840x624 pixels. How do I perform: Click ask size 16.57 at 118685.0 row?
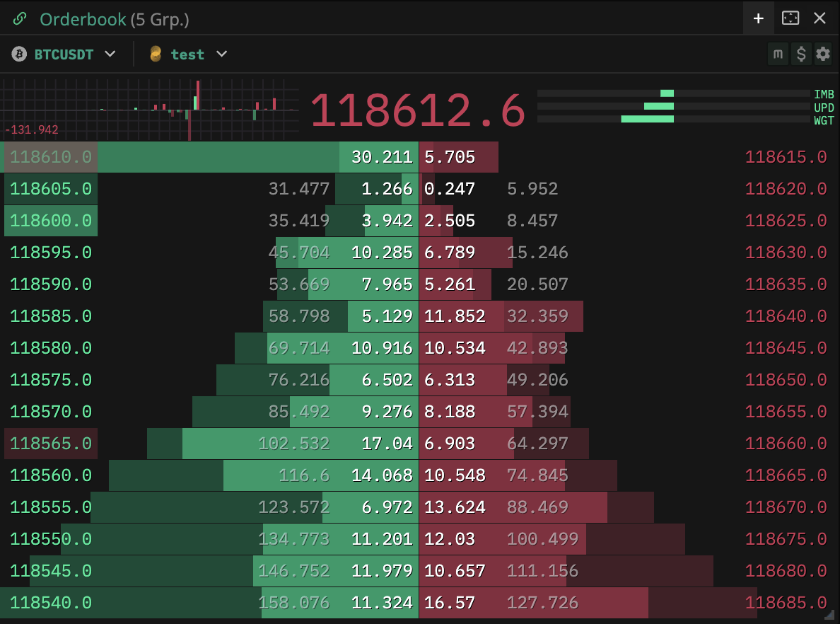coord(450,603)
